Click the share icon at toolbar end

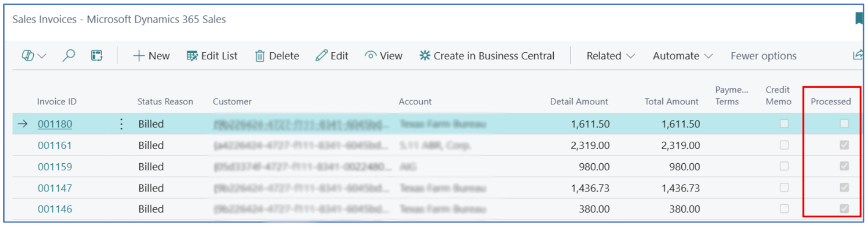pos(857,55)
